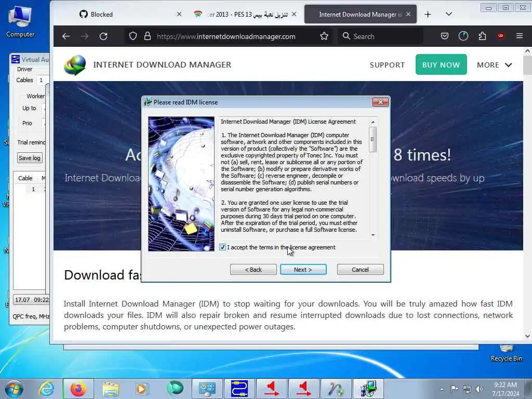Screen dimensions: 532x399
Task: Open the Pocket save icon
Action: pos(445,36)
